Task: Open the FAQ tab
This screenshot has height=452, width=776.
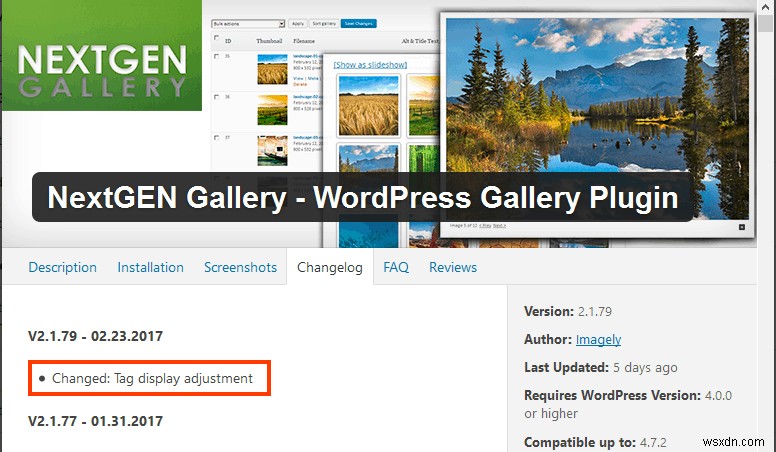Action: pyautogui.click(x=396, y=267)
